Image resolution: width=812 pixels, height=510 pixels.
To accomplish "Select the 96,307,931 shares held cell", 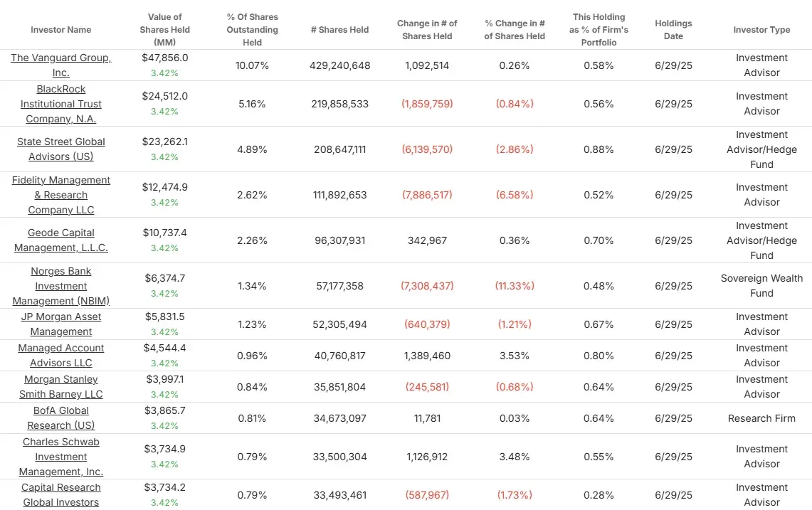I will (x=339, y=240).
